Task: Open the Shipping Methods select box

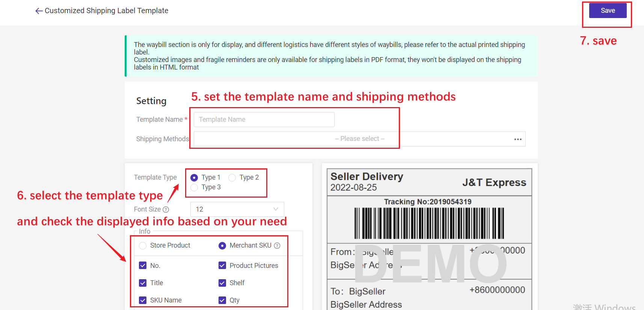Action: (x=359, y=139)
